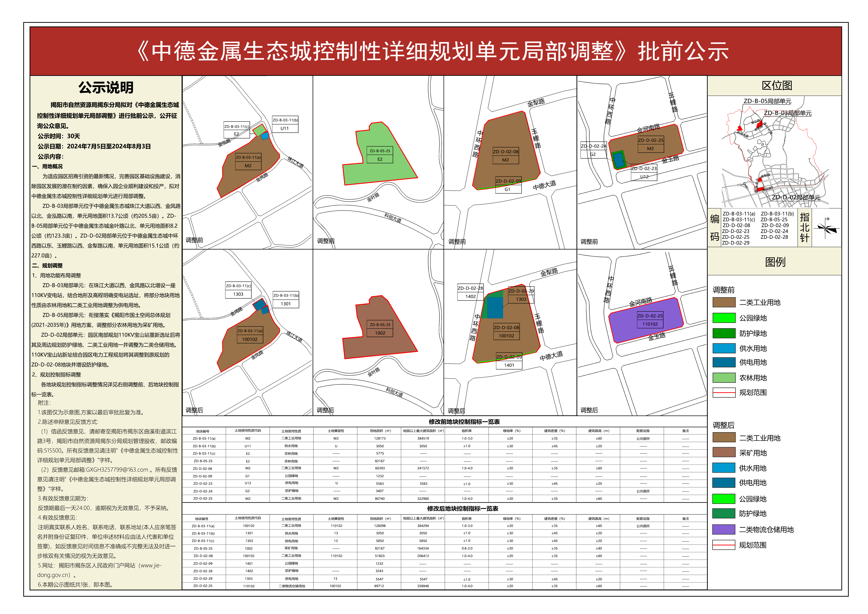Viewport: 868px width, 614px height.
Task: Click the ZD-B-03-11(c) 1303 callout label
Action: pos(238,290)
